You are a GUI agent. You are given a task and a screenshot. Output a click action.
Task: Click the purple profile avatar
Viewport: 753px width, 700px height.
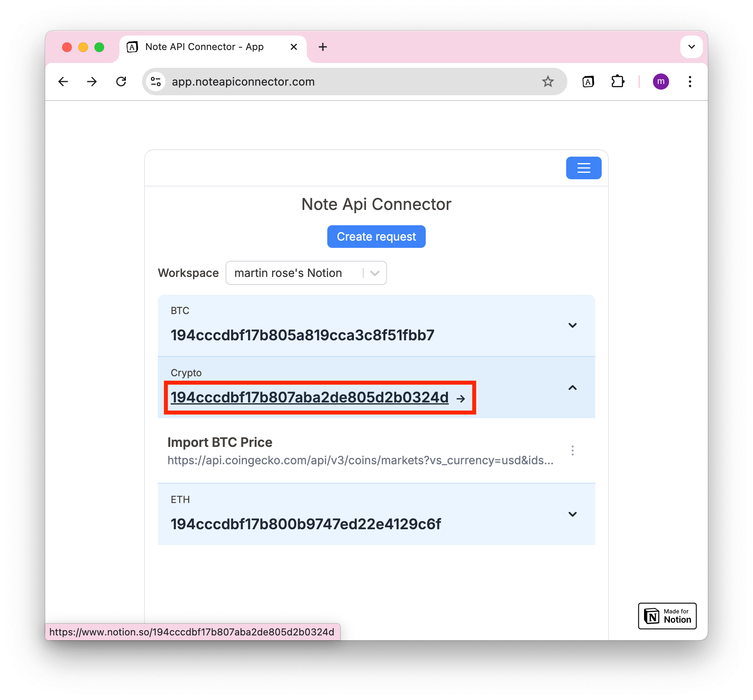661,82
